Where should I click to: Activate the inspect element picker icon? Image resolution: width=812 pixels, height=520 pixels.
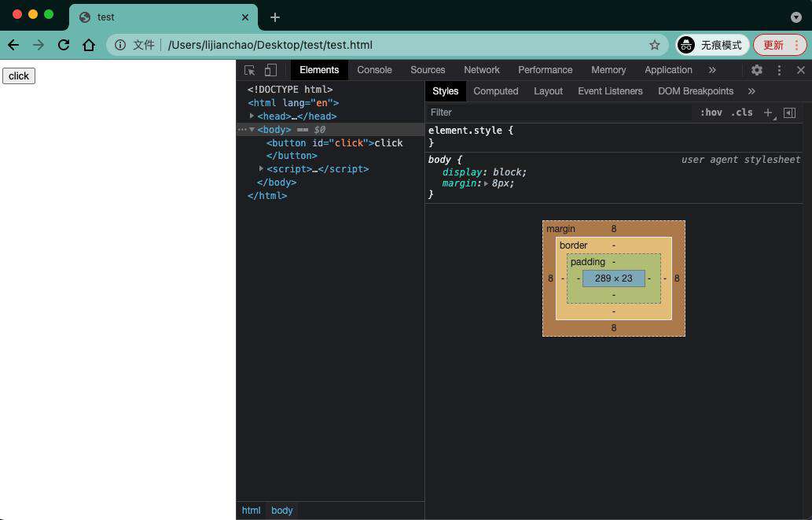(250, 70)
